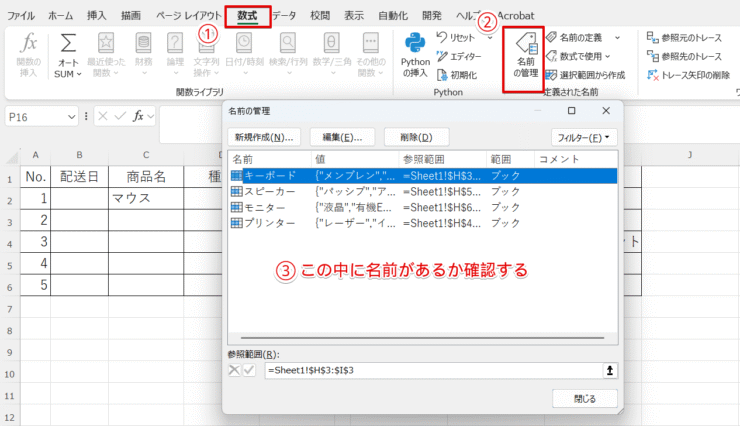Viewport: 740px width, 426px height.
Task: Click 削除(D) button
Action: (416, 137)
